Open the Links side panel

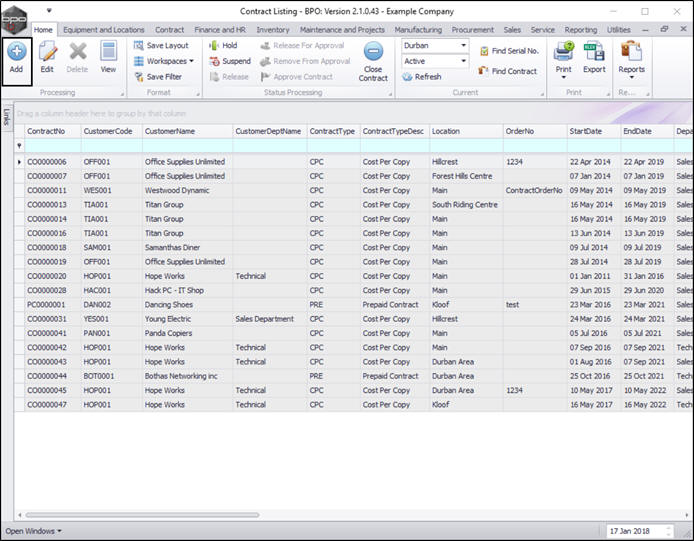(7, 117)
